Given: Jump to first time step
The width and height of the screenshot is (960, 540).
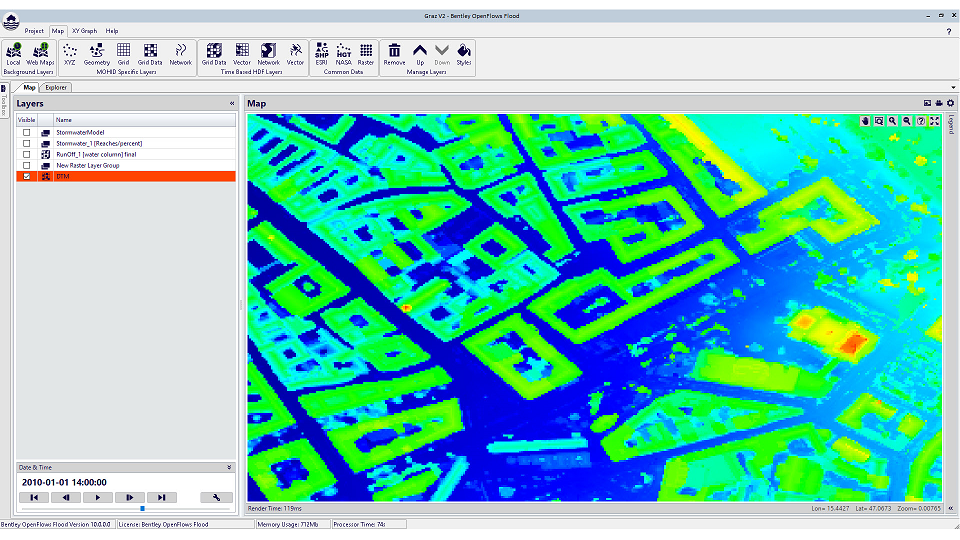Looking at the screenshot, I should click(x=34, y=498).
